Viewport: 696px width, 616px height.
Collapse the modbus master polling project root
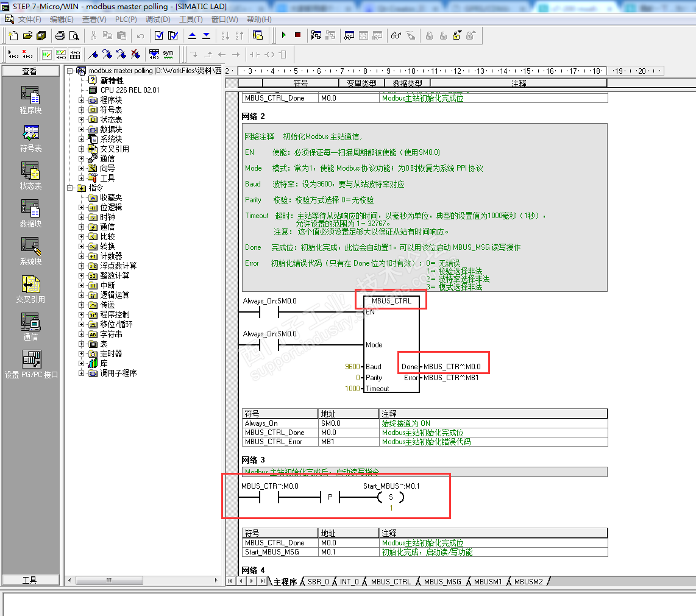coord(69,71)
